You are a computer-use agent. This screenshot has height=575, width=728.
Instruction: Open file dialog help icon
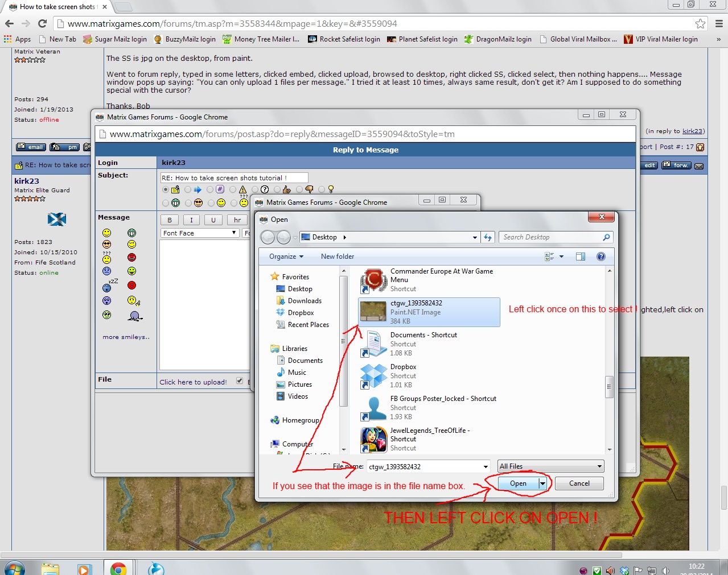click(601, 257)
